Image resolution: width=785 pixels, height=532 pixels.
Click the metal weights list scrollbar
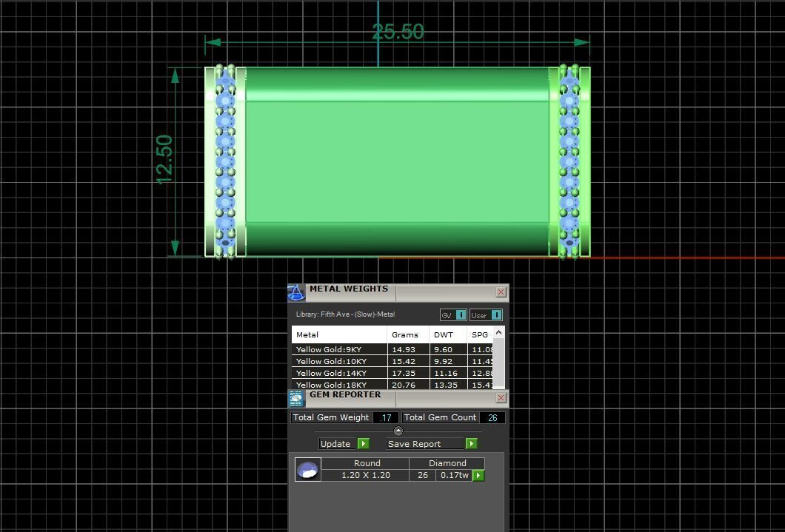pyautogui.click(x=498, y=357)
